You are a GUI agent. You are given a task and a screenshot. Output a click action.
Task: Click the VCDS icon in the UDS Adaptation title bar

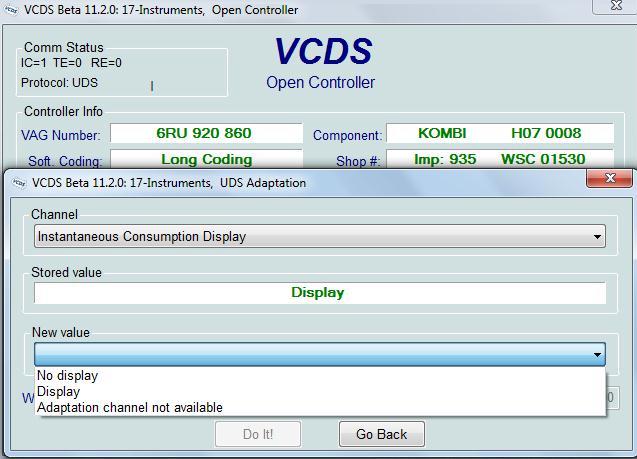(17, 183)
